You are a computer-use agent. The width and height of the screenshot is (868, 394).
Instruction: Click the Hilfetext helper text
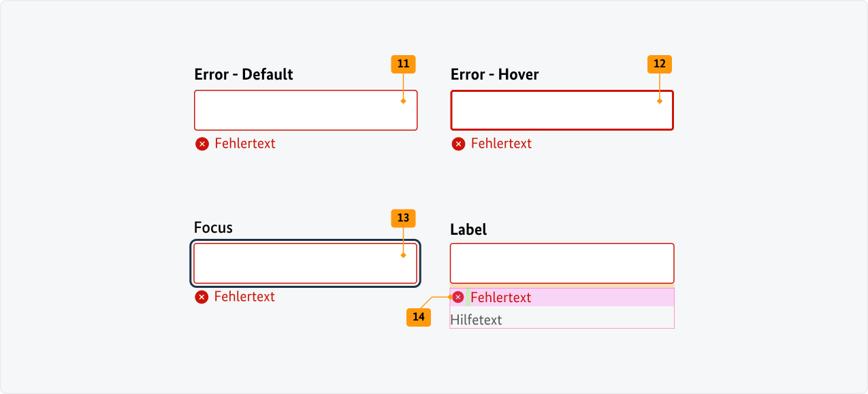pos(475,319)
